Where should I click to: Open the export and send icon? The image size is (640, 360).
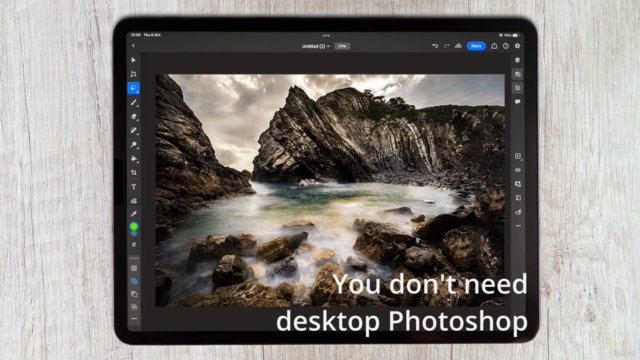(494, 46)
